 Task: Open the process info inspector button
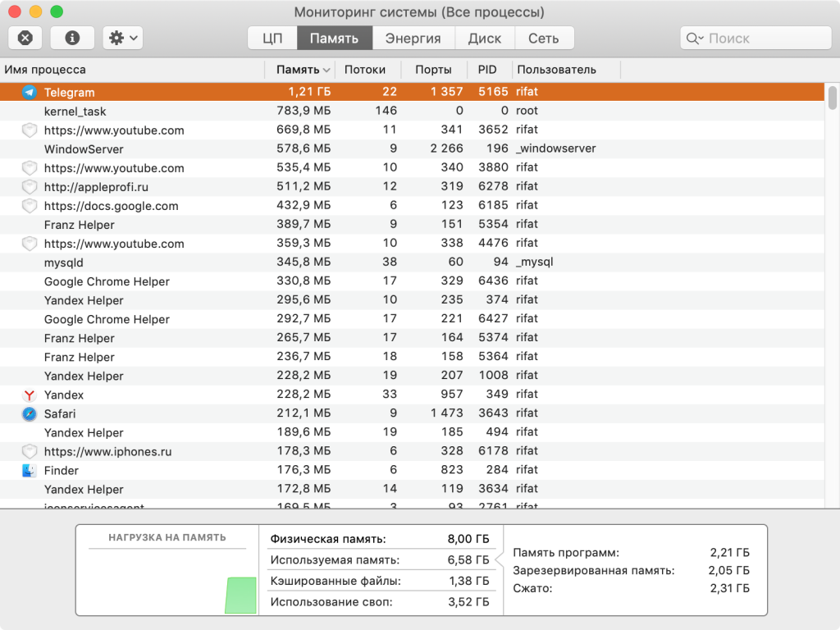click(x=72, y=38)
